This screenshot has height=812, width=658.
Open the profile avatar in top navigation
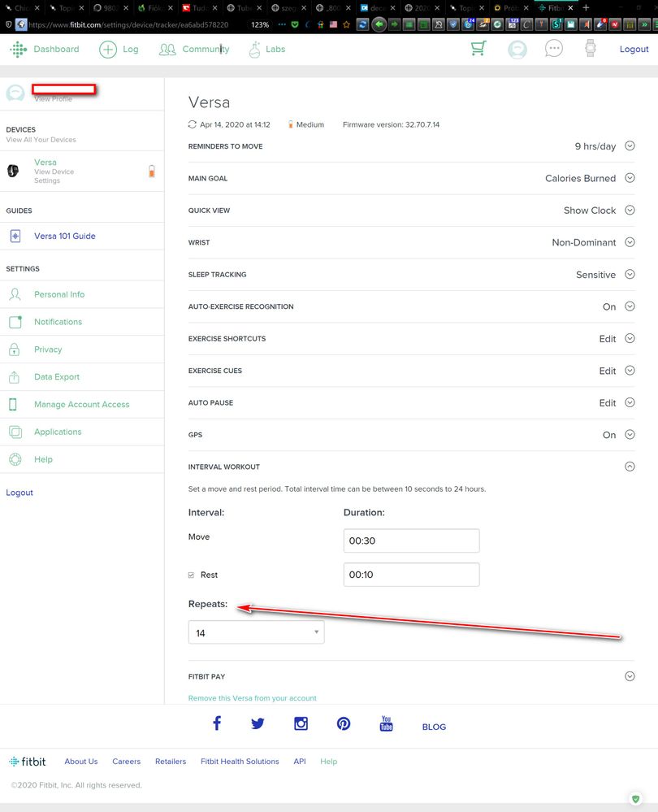517,50
